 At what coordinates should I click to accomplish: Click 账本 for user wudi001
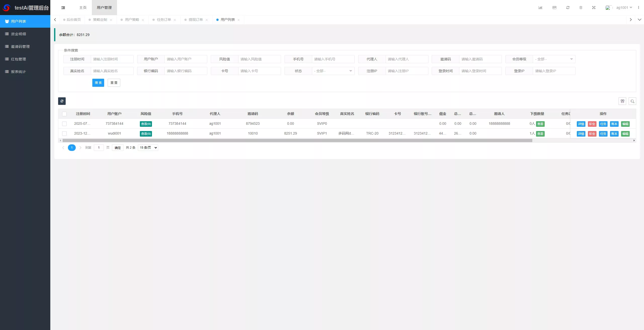tap(614, 134)
